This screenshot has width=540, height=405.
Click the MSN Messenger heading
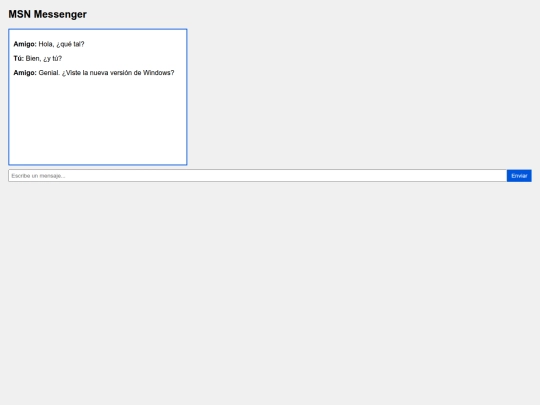point(48,14)
